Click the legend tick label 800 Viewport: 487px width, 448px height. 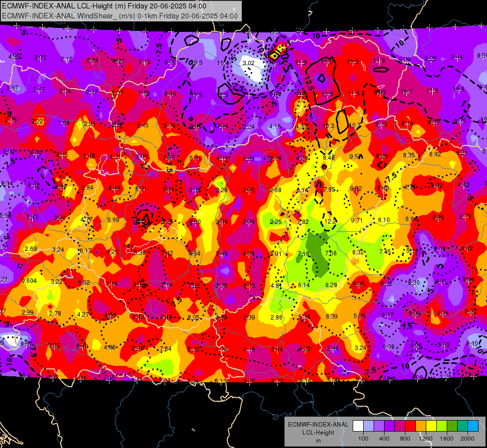[405, 439]
